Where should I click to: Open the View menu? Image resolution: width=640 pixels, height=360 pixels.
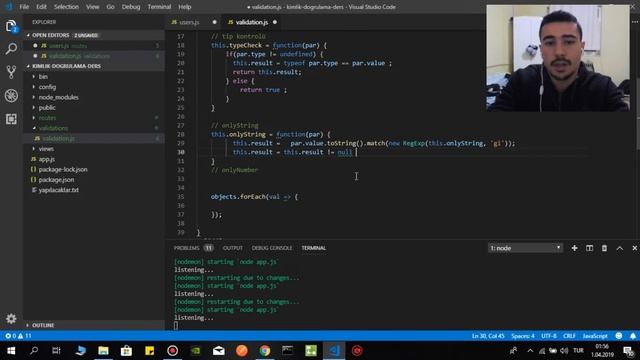93,7
